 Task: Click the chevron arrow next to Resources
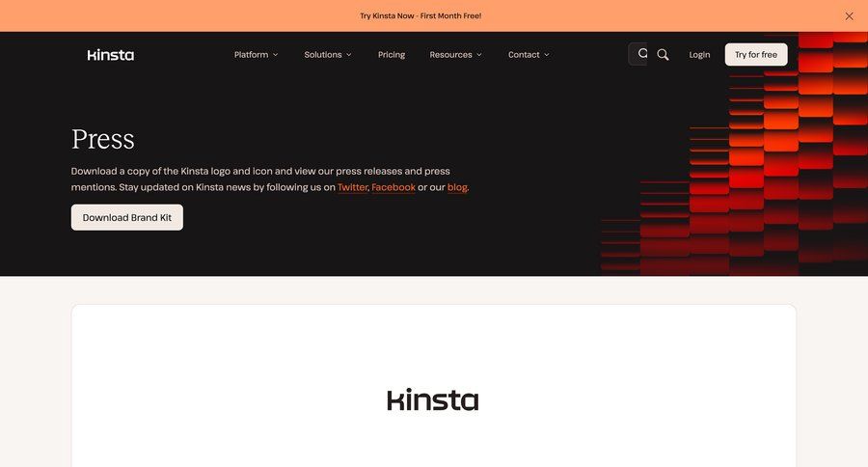pyautogui.click(x=479, y=55)
